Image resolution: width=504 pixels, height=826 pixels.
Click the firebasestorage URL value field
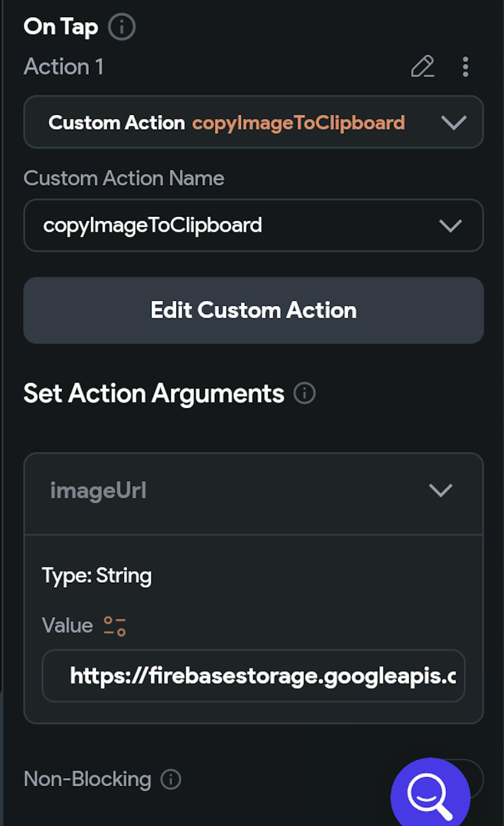(254, 676)
